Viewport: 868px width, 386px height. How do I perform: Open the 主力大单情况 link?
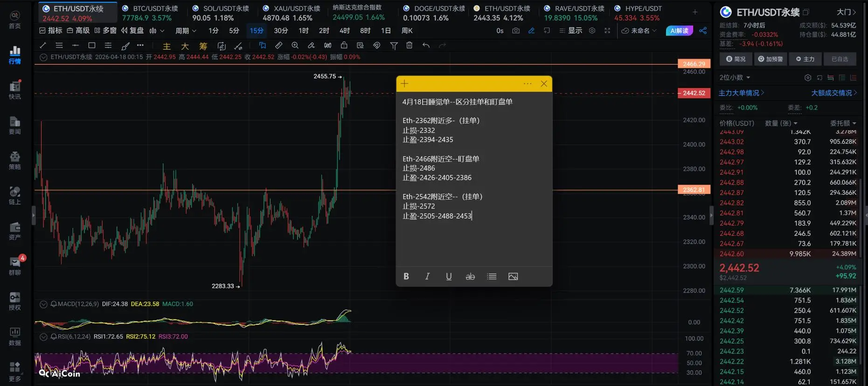(x=741, y=93)
